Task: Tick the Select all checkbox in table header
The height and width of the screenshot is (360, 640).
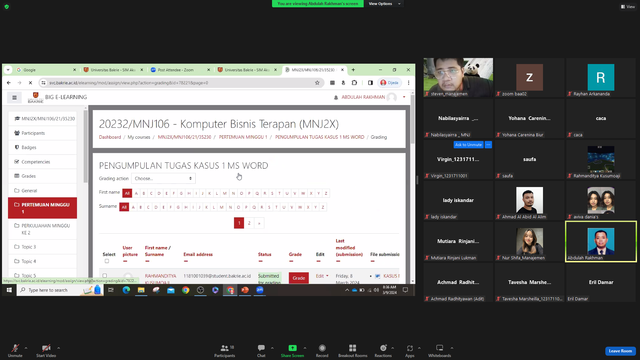Action: (x=107, y=261)
